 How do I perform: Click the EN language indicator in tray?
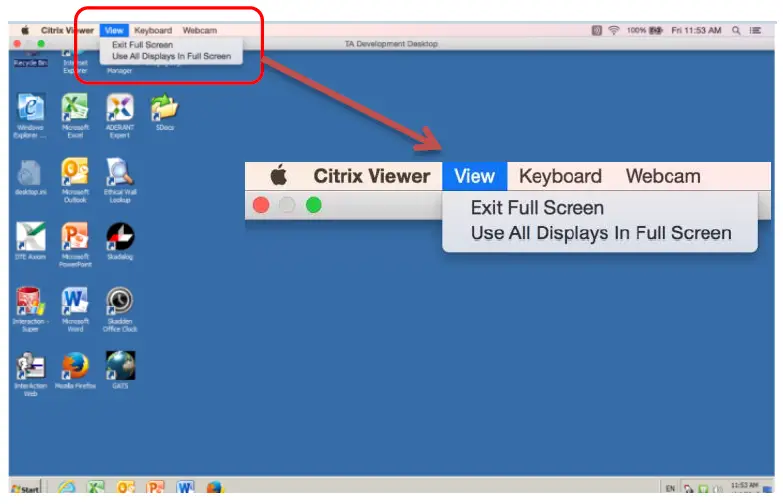pos(670,488)
